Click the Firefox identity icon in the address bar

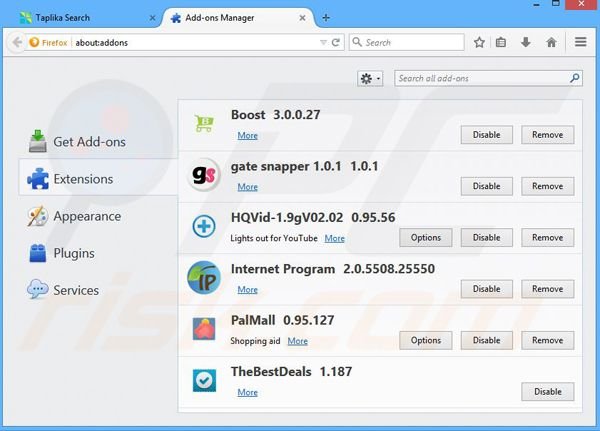click(x=34, y=42)
